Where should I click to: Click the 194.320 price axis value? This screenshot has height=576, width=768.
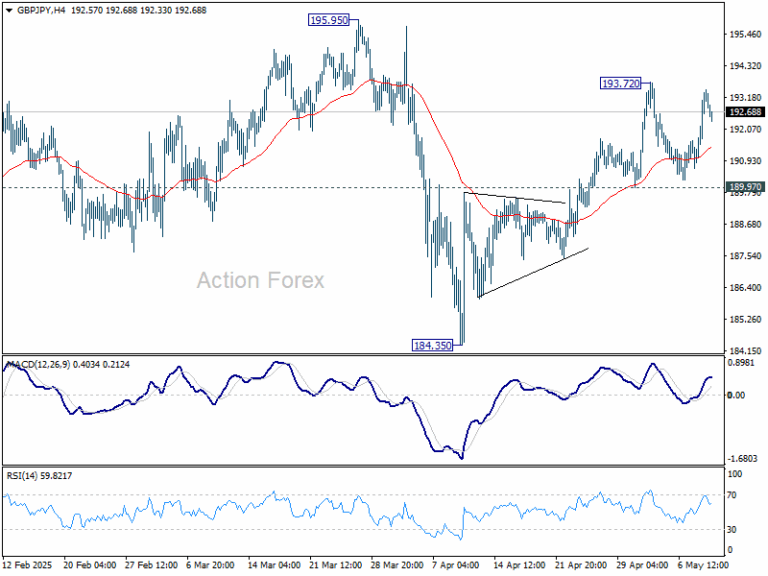point(745,66)
